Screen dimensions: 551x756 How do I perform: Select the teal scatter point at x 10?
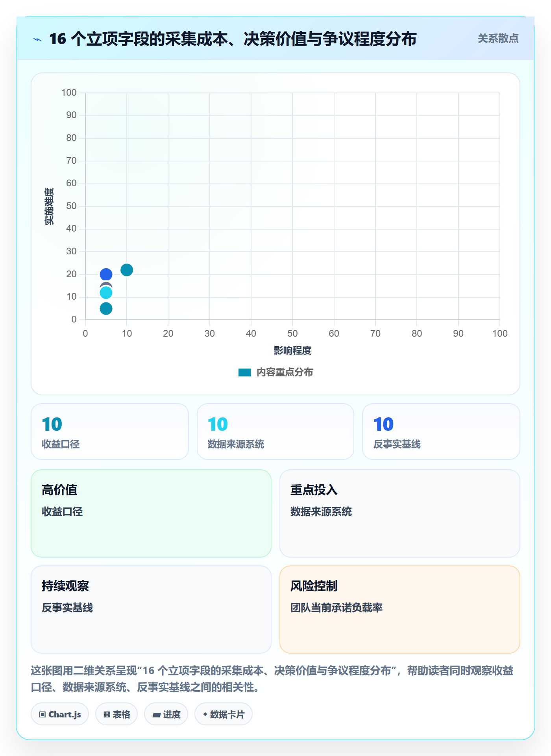pos(127,270)
